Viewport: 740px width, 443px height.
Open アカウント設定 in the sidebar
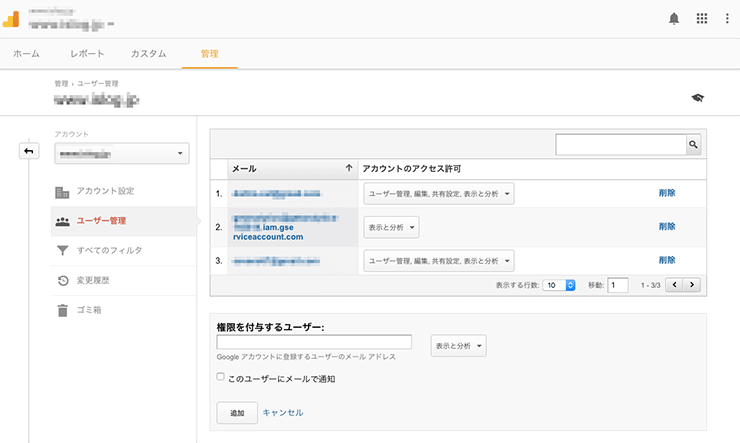[x=124, y=191]
